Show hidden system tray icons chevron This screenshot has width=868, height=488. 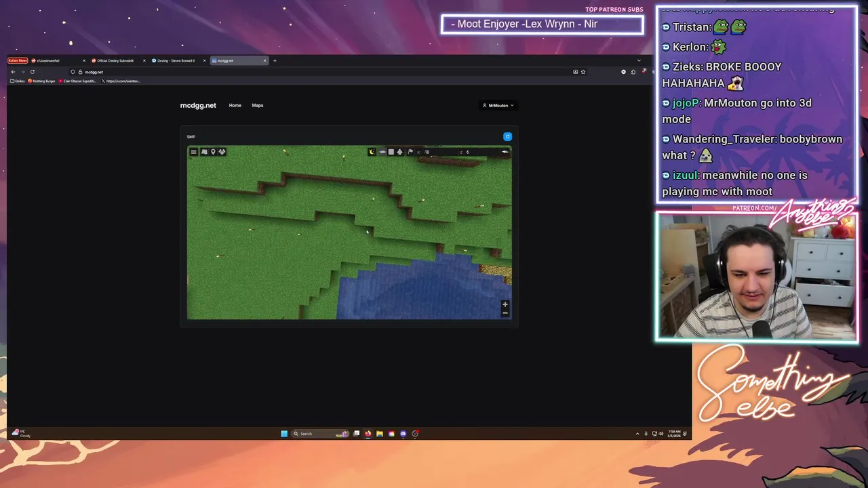coord(637,434)
